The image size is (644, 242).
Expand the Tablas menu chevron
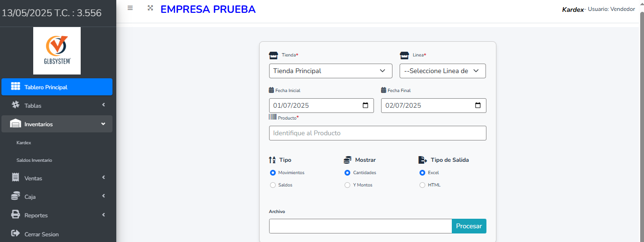[x=103, y=105]
